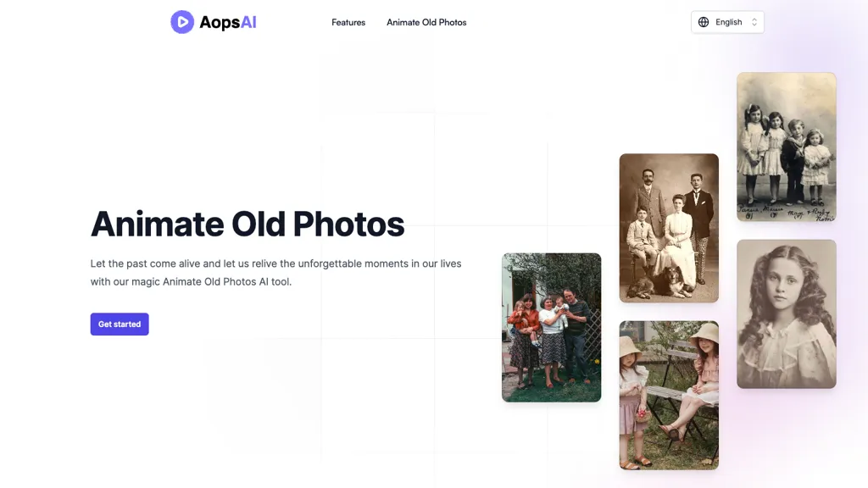This screenshot has height=488, width=868.
Task: Open the curly-haired girl portrait thumbnail
Action: tap(786, 313)
